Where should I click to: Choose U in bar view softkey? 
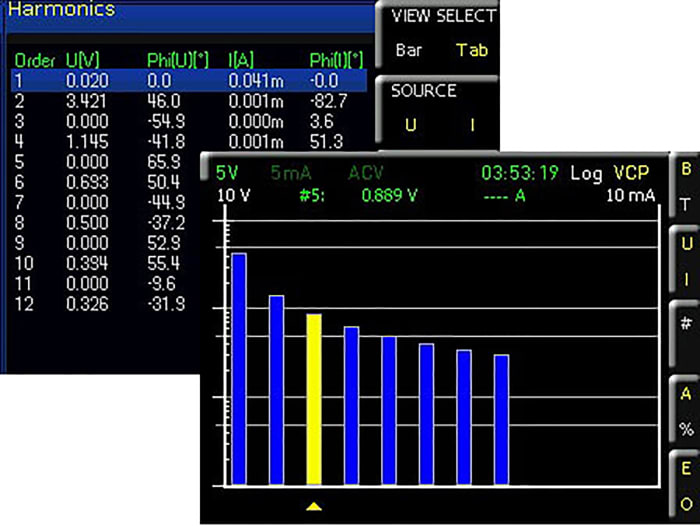687,244
